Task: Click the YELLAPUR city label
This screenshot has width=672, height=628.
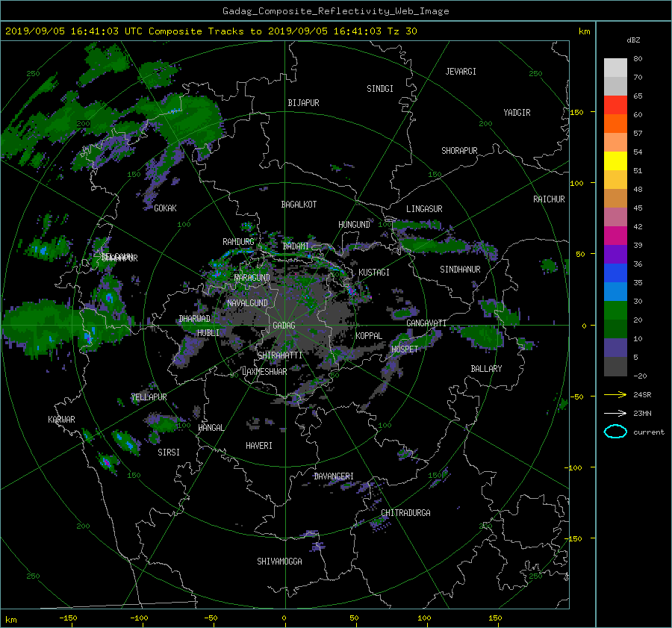Action: (x=149, y=397)
